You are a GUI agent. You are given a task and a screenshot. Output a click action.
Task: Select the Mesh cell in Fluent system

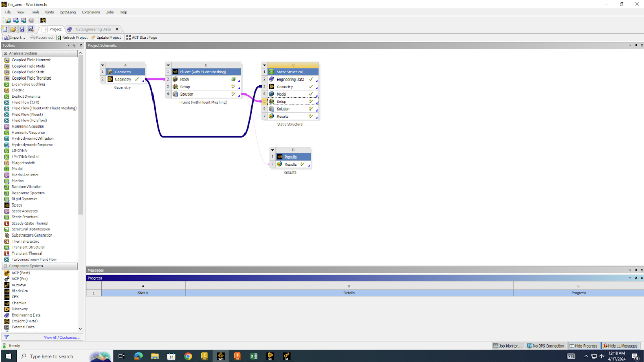pos(206,80)
